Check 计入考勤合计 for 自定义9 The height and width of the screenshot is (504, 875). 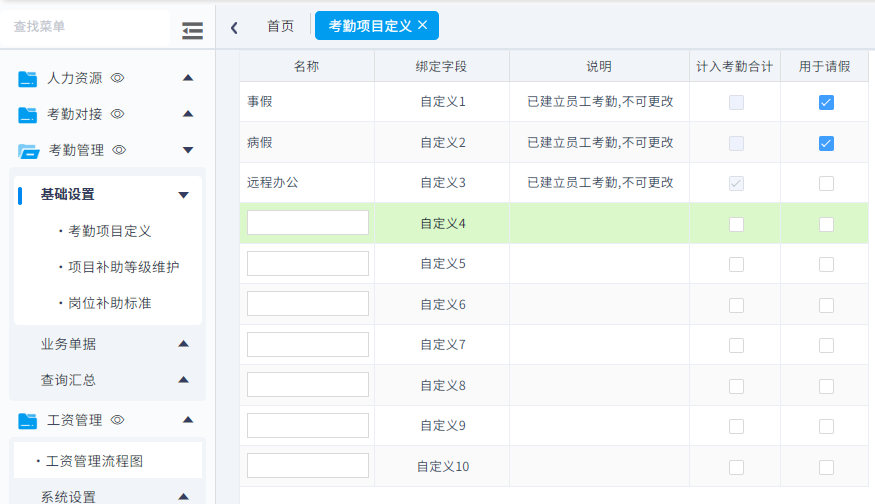pos(736,426)
